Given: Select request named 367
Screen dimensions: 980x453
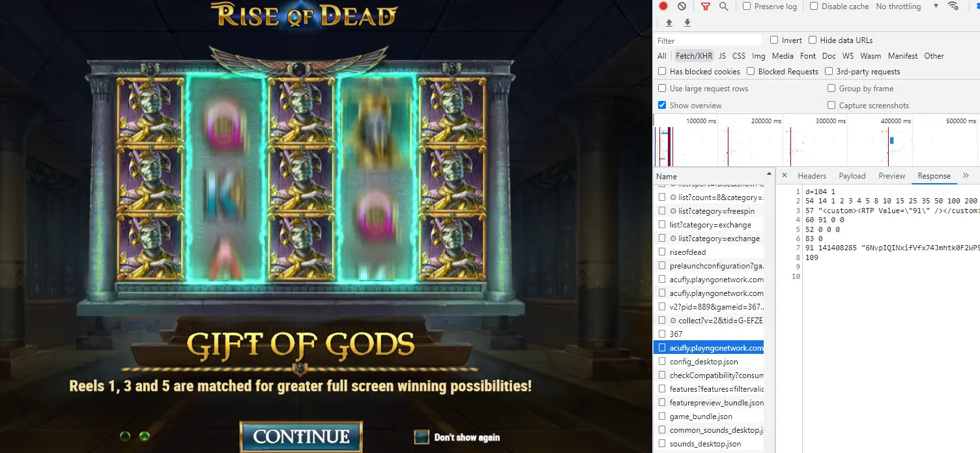Looking at the screenshot, I should coord(709,334).
